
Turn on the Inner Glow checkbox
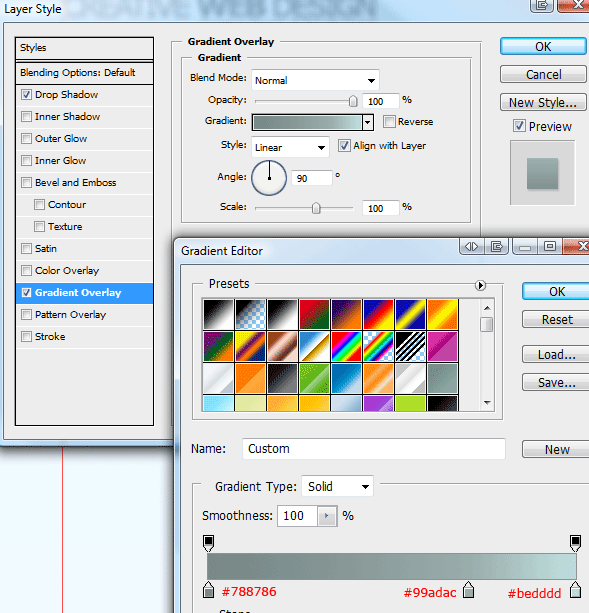click(26, 160)
